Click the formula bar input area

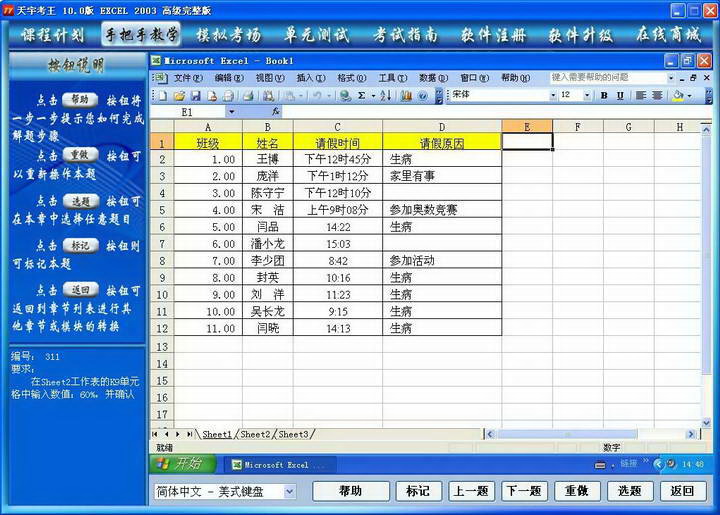pos(494,112)
